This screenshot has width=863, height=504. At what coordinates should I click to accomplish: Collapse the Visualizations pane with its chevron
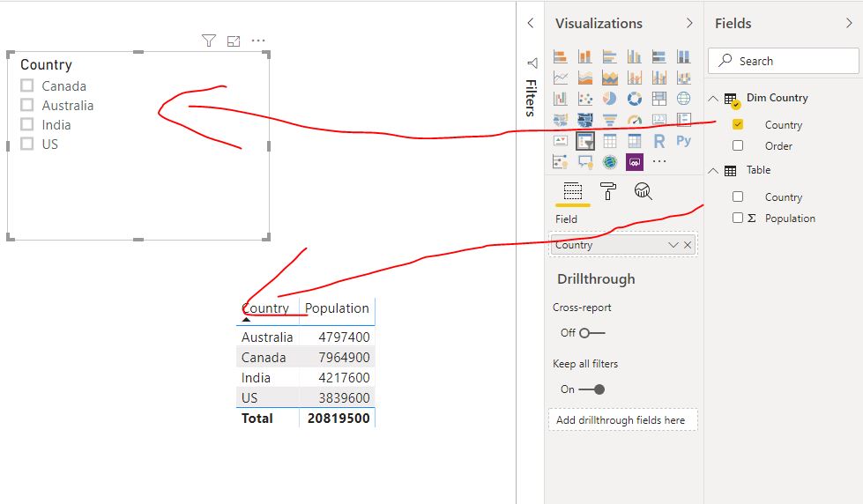(689, 23)
